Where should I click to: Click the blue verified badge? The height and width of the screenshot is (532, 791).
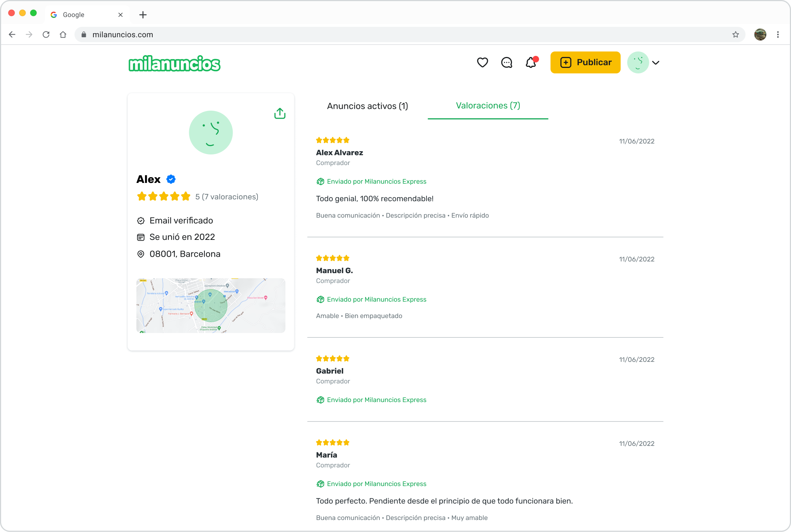point(171,179)
